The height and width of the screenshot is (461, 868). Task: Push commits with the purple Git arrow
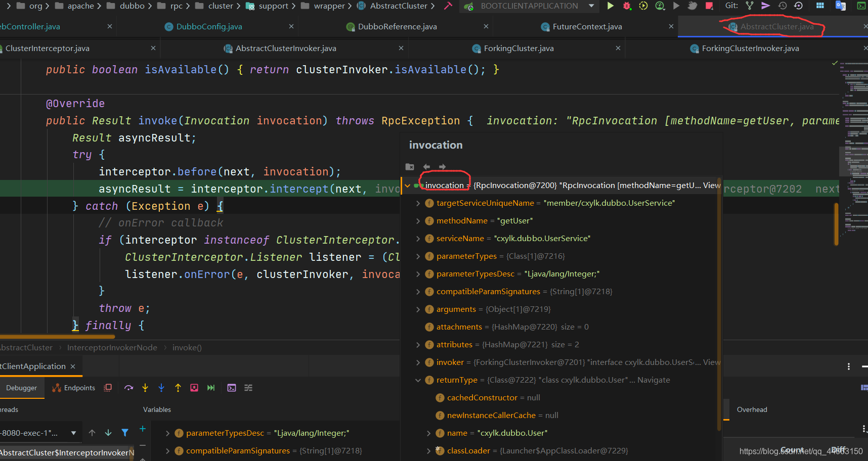point(766,6)
